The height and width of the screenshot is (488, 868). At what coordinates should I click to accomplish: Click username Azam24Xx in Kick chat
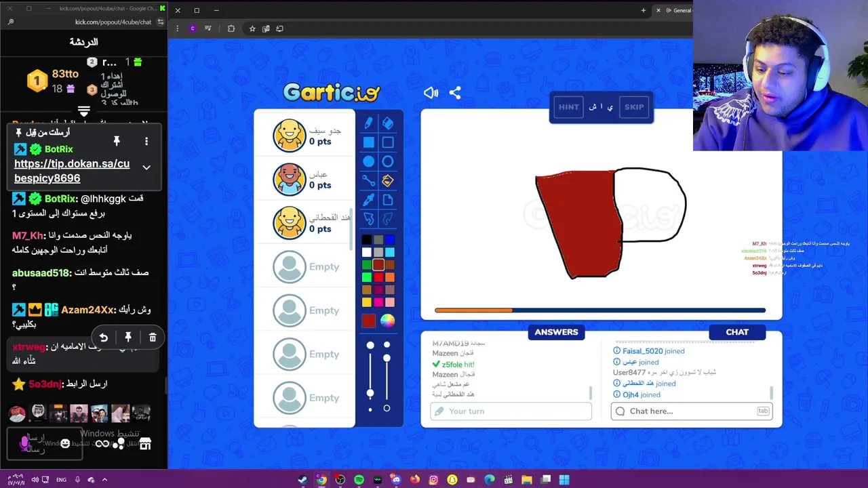point(87,310)
